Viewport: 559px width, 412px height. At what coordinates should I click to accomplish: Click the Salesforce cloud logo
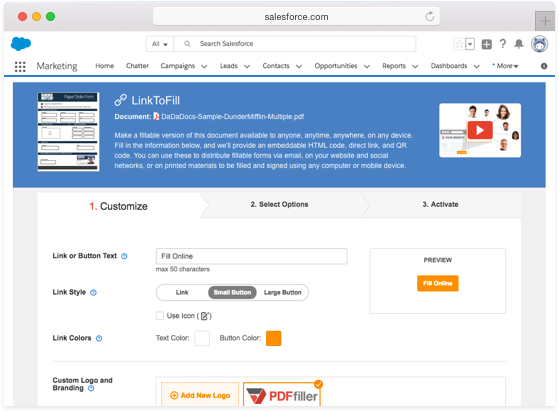pos(21,44)
